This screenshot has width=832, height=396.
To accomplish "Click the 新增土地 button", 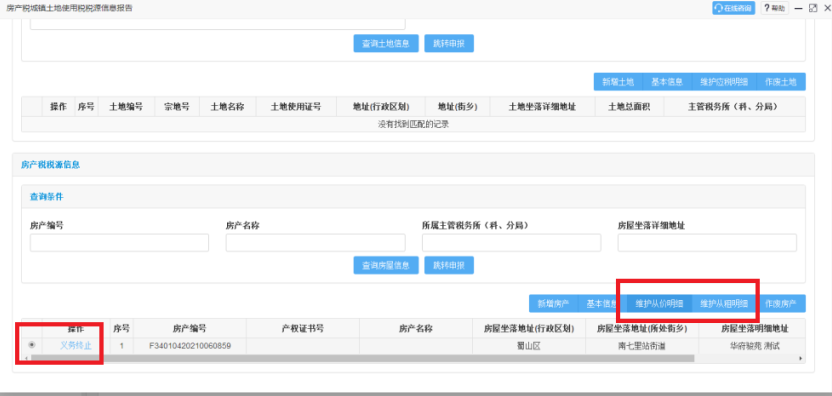I will [x=618, y=82].
